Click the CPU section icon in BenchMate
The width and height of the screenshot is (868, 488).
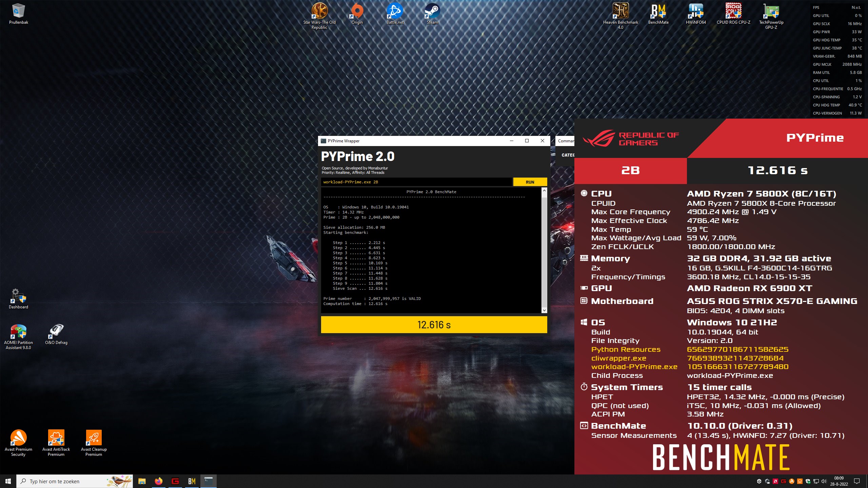(x=584, y=193)
